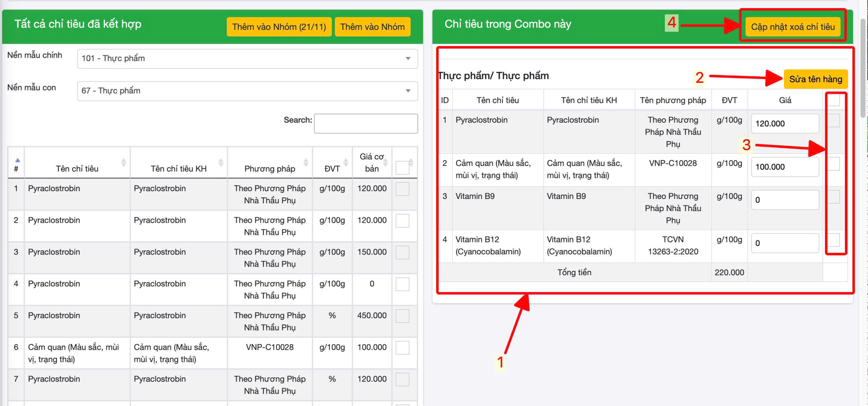This screenshot has width=868, height=406.
Task: Focus the Search input field
Action: 366,124
